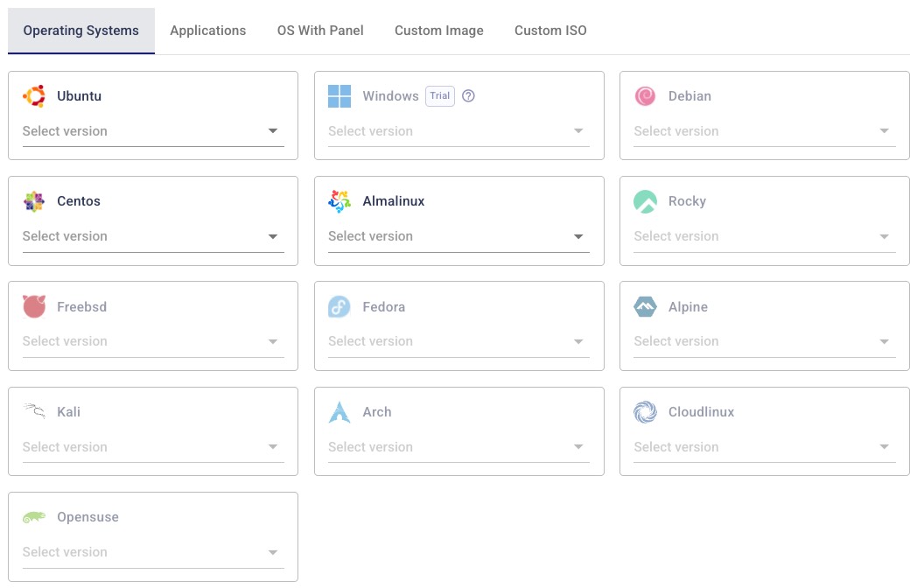
Task: Open the Cloudlinux version dropdown
Action: point(765,448)
